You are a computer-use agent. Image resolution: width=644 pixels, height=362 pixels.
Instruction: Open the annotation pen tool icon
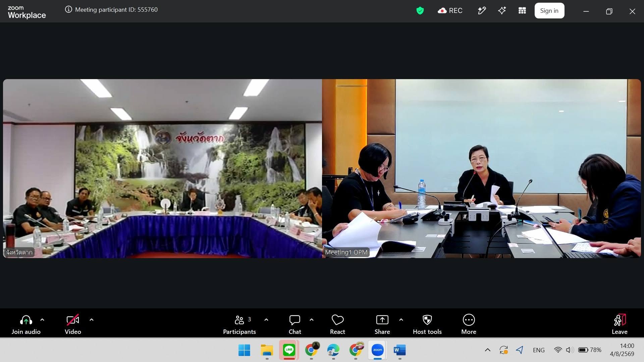(482, 11)
